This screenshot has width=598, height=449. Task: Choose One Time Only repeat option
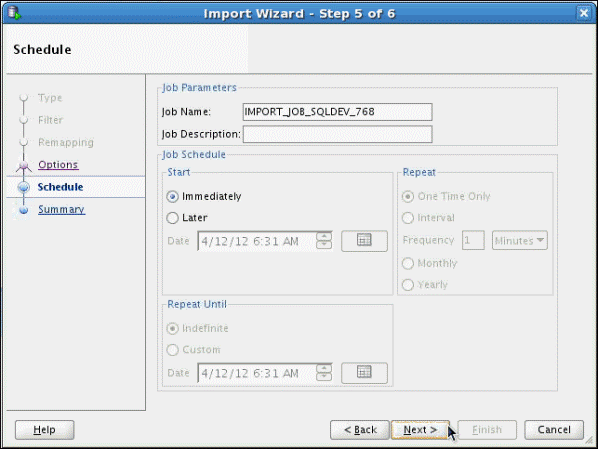tap(446, 196)
